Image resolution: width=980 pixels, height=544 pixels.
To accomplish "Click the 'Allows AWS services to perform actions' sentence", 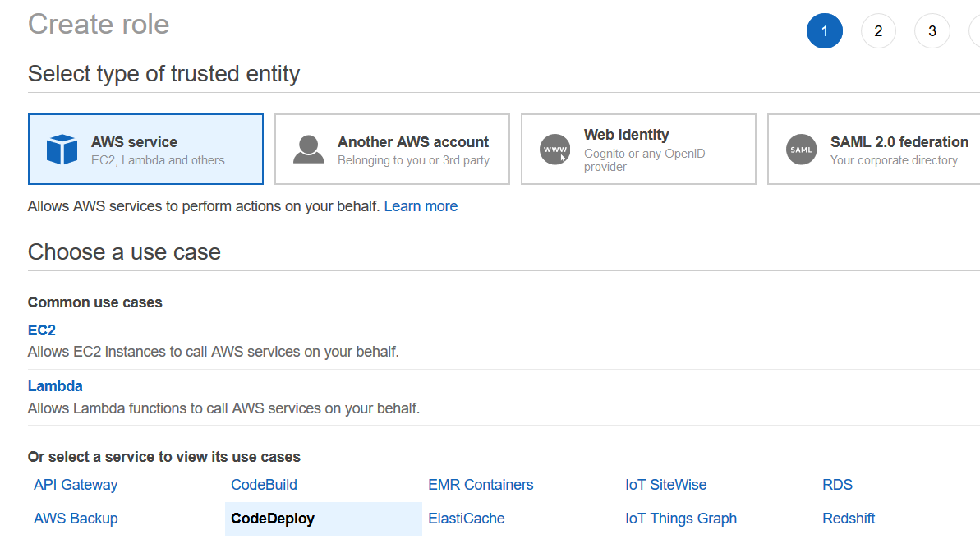I will tap(204, 206).
